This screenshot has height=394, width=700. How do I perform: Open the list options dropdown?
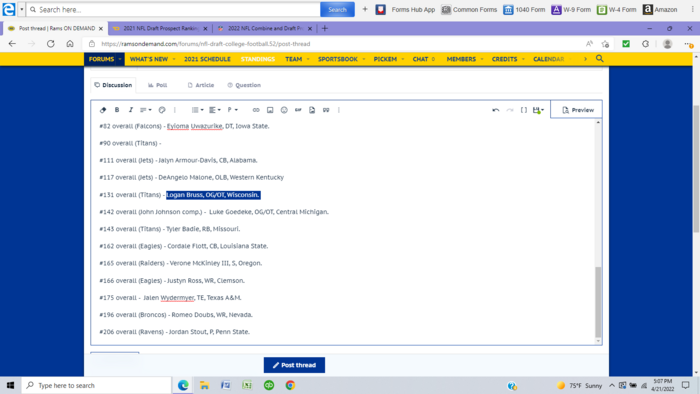(x=197, y=110)
